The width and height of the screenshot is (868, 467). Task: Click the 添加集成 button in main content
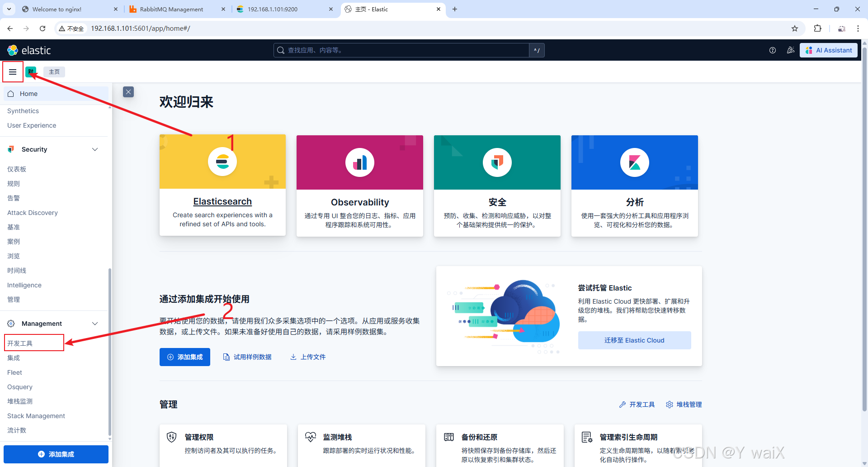(185, 357)
